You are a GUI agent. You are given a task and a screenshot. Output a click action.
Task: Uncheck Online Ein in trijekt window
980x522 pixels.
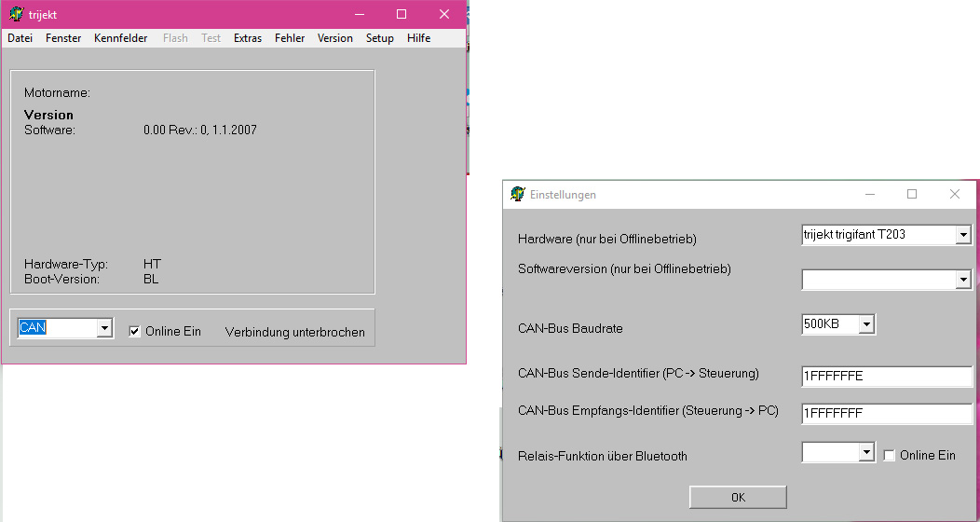(134, 331)
